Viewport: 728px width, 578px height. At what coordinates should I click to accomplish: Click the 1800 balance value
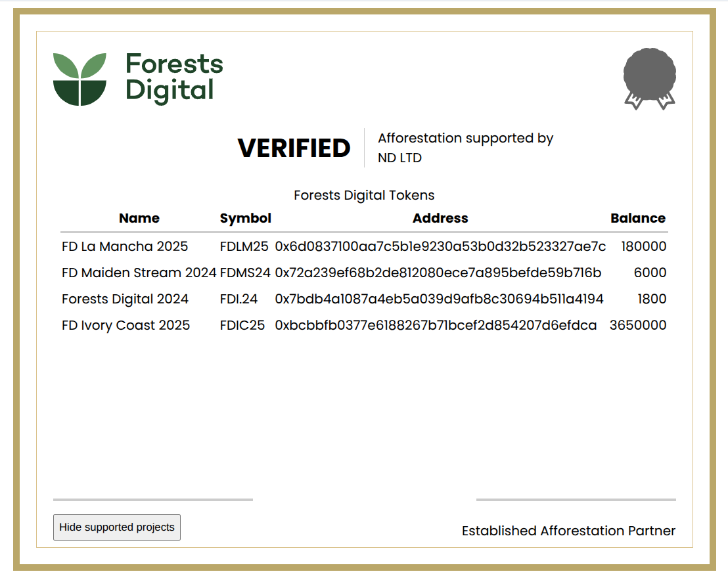point(652,299)
